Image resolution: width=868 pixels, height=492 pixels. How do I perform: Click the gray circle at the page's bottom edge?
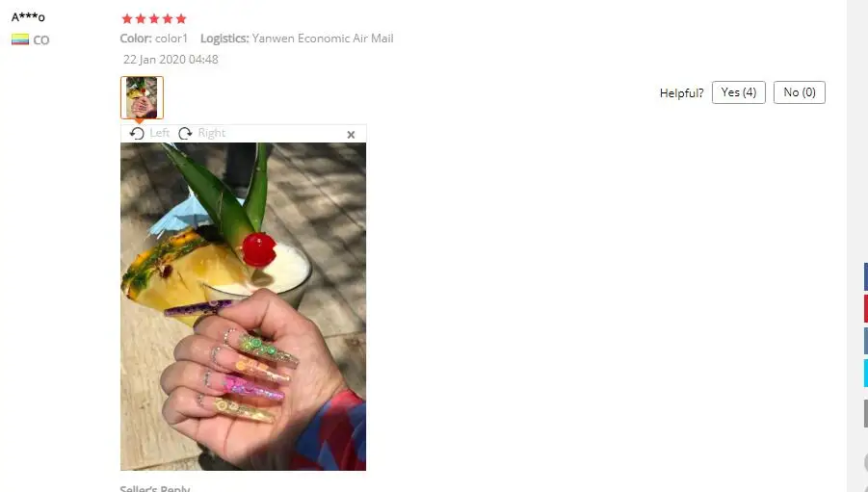tap(866, 461)
